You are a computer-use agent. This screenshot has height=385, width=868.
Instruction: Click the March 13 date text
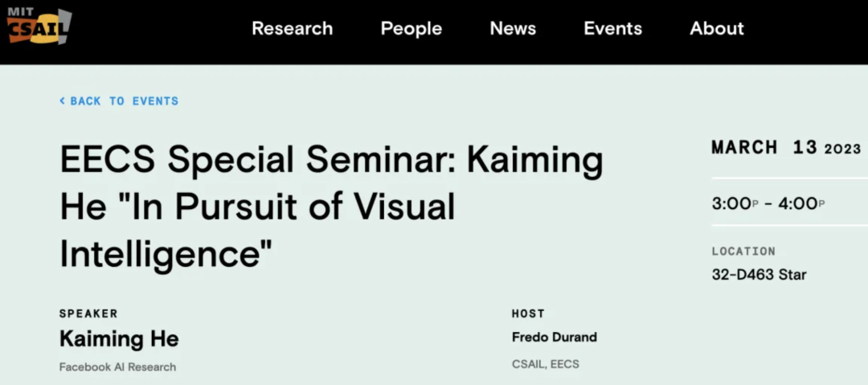pyautogui.click(x=764, y=148)
